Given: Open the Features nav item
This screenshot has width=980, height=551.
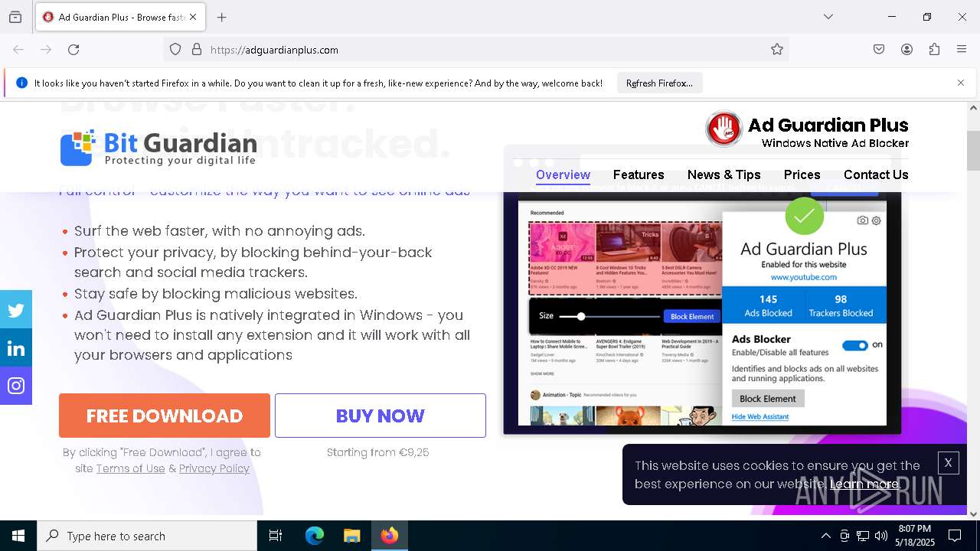Looking at the screenshot, I should click(x=639, y=174).
